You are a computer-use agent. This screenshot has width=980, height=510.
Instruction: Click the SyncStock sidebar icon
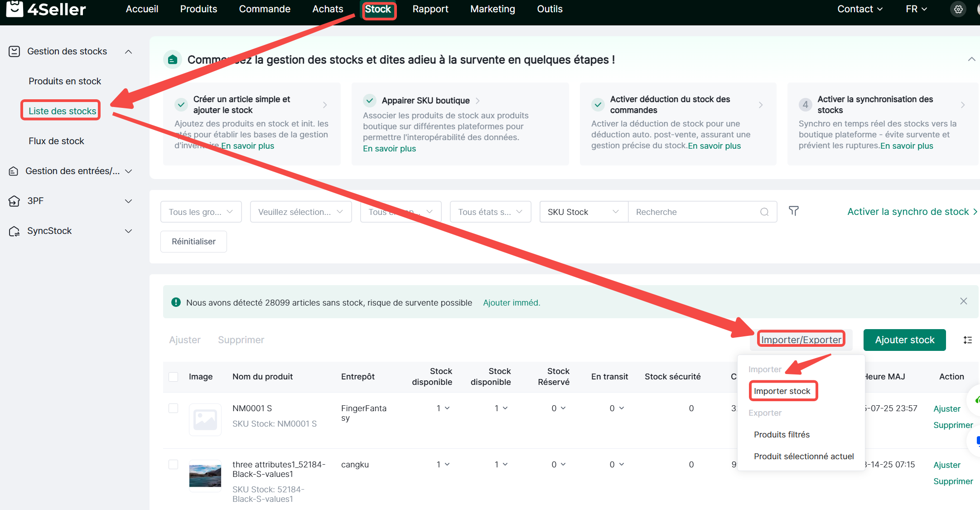14,231
